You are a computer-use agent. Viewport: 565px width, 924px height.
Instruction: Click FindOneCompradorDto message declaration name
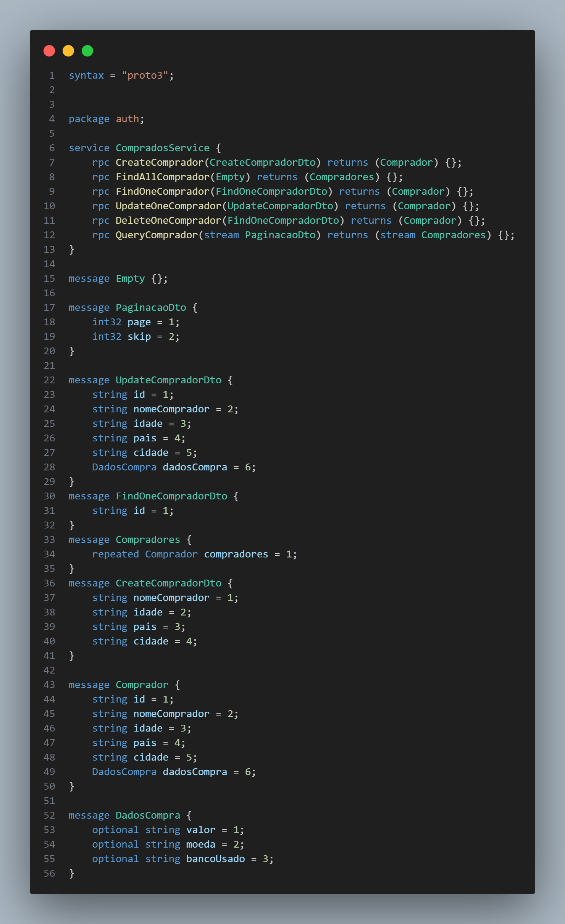[x=171, y=496]
